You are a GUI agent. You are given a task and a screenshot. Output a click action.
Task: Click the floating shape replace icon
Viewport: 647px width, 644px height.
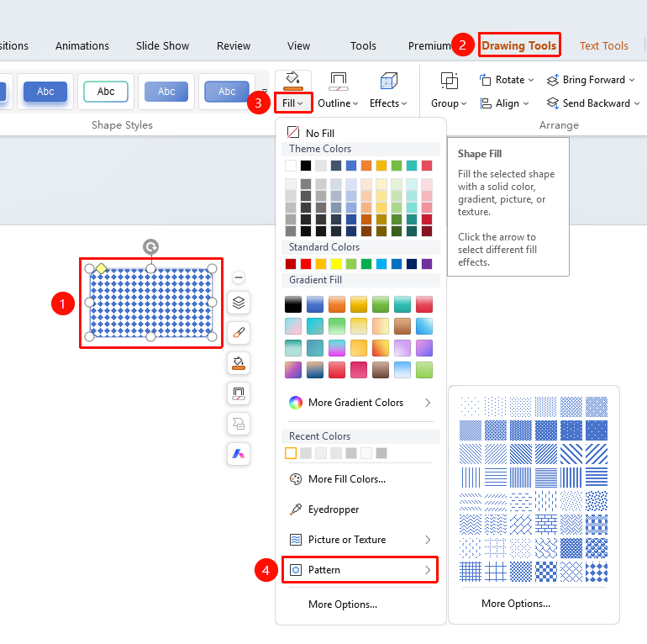(x=239, y=424)
